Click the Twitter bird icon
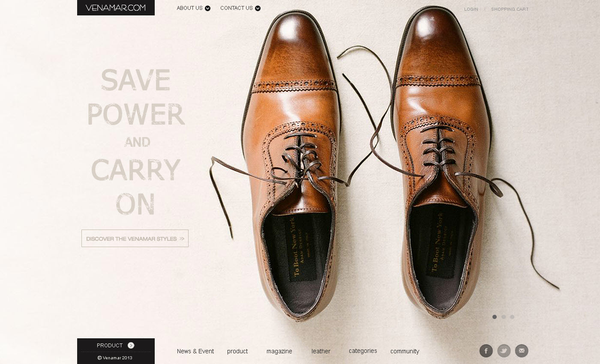The width and height of the screenshot is (600, 364). (504, 351)
